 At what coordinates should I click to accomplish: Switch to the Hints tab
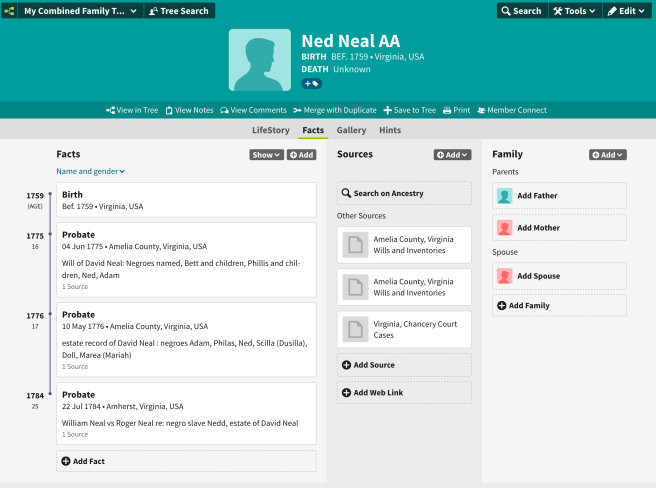click(x=390, y=130)
